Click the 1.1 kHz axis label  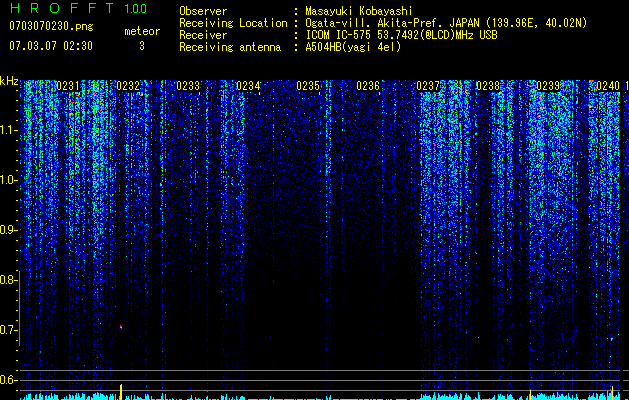click(x=8, y=130)
